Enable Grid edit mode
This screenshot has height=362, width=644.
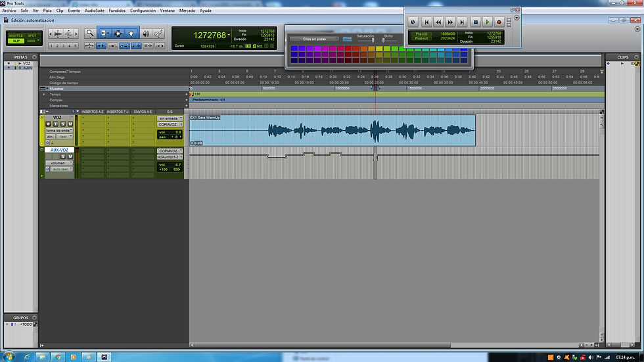[x=32, y=41]
